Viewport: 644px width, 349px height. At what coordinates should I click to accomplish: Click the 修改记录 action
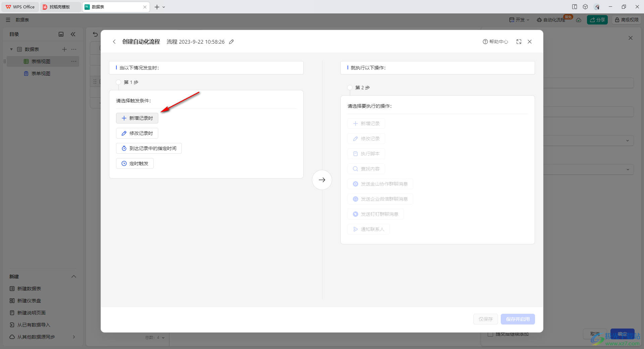(366, 139)
